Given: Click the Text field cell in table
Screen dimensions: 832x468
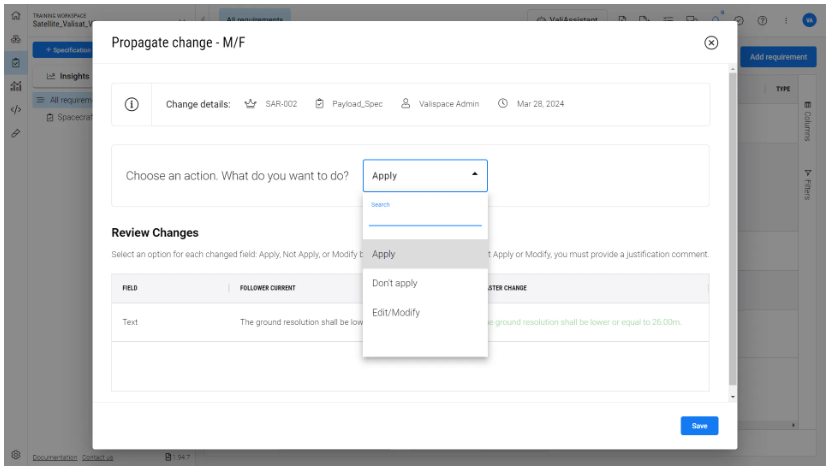Looking at the screenshot, I should pyautogui.click(x=130, y=322).
